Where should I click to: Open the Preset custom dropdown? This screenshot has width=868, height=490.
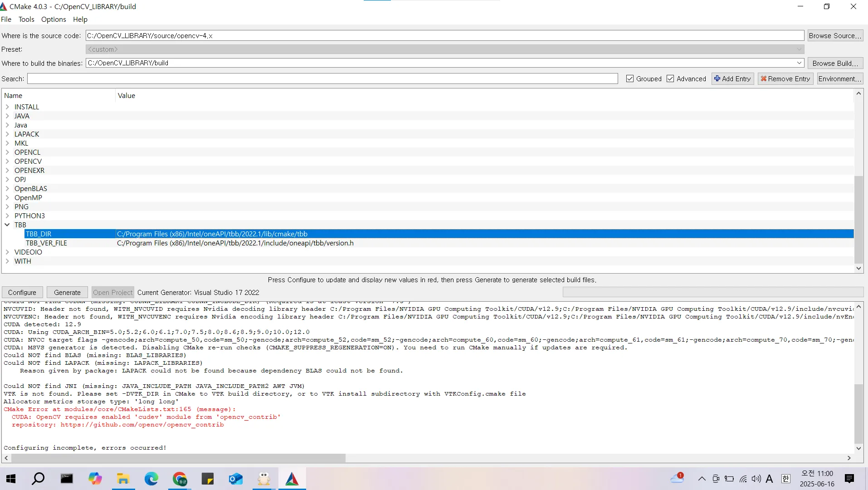click(x=445, y=49)
